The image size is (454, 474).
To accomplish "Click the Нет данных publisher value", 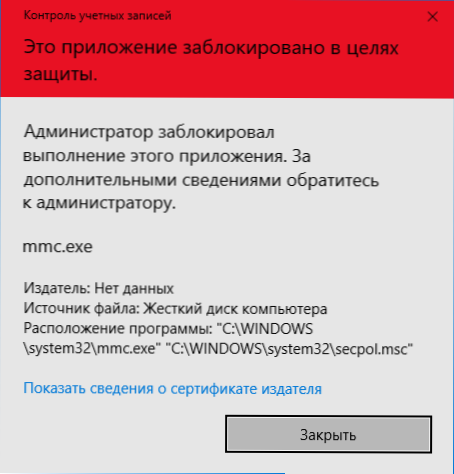I will 134,288.
